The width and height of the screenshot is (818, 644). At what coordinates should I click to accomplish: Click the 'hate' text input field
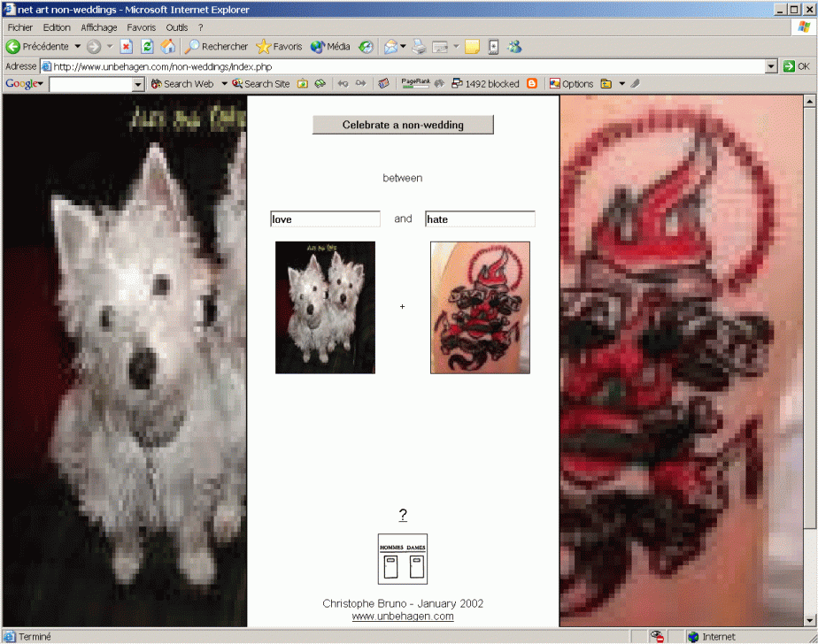[x=480, y=219]
